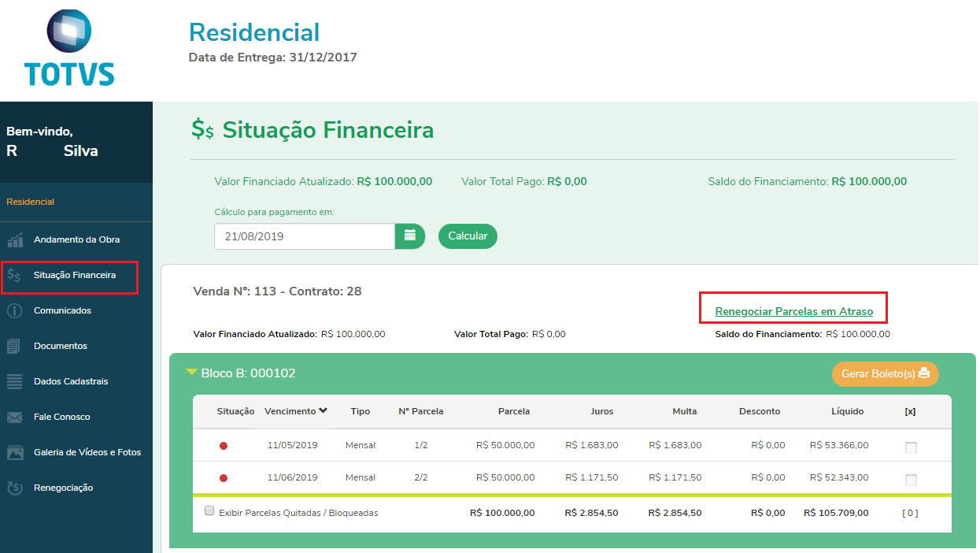This screenshot has height=553, width=980.
Task: Enable Exibir Parcelas Quitadas / Bloqueadas checkbox
Action: 209,510
